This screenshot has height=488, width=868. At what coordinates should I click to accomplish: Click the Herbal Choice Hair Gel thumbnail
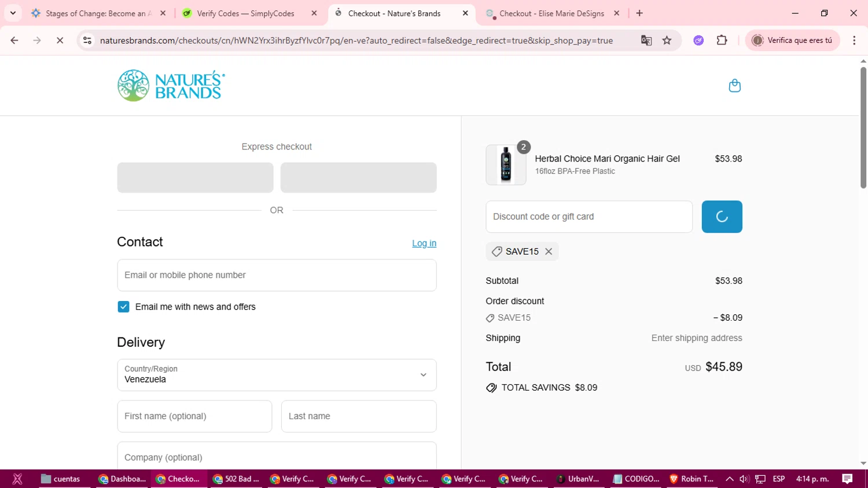[x=506, y=165]
